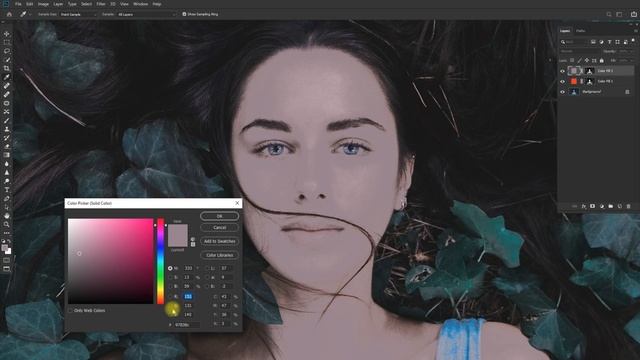Open the Image menu
Screen dimensions: 640x360
point(43,4)
